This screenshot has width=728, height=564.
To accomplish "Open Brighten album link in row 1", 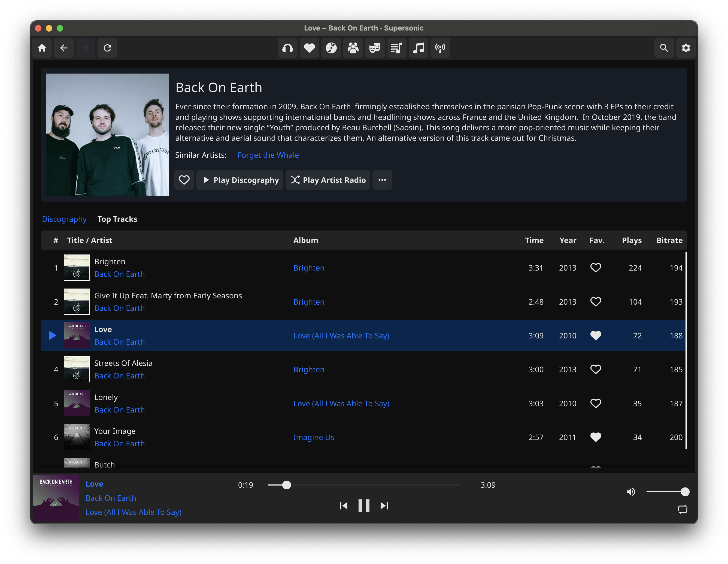I will tap(309, 268).
